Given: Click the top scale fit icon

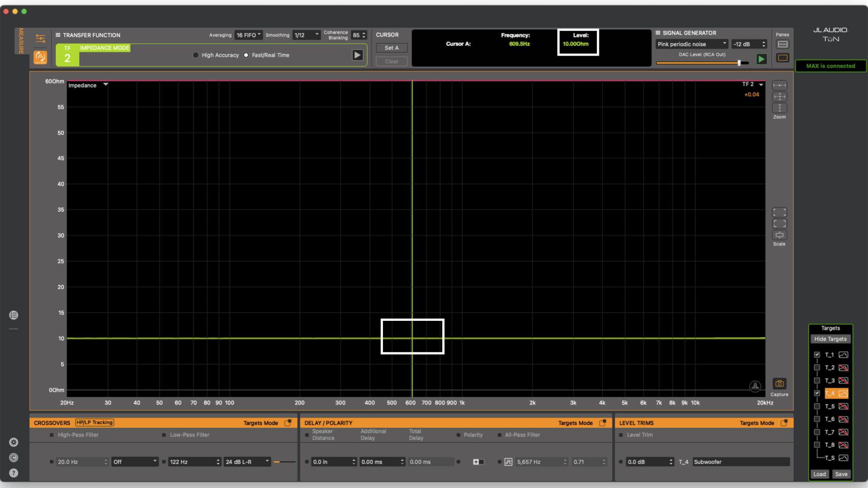Looking at the screenshot, I should click(x=779, y=212).
